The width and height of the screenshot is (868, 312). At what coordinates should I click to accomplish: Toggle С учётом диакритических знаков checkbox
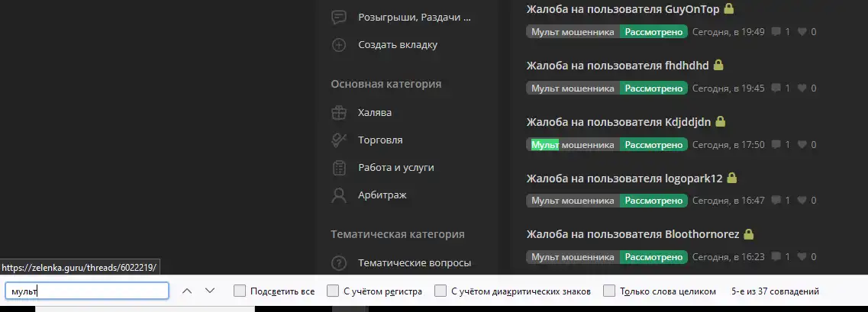pyautogui.click(x=440, y=291)
